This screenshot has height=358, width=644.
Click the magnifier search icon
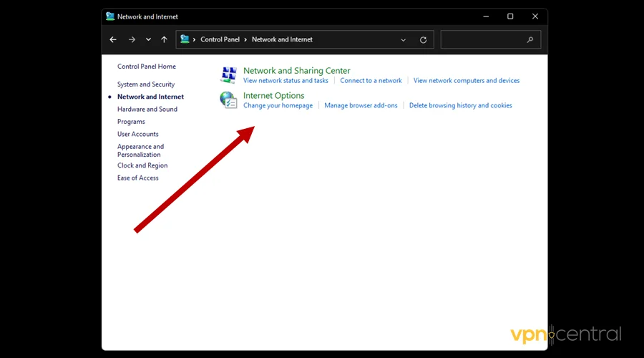[530, 39]
